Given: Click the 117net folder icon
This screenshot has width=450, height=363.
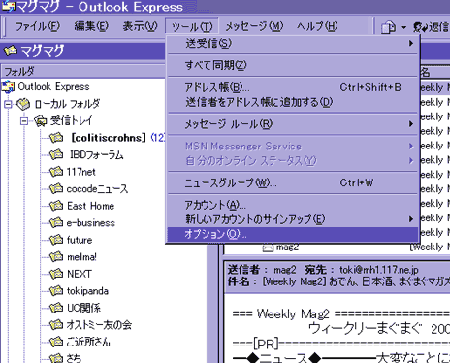Looking at the screenshot, I should pyautogui.click(x=56, y=172).
